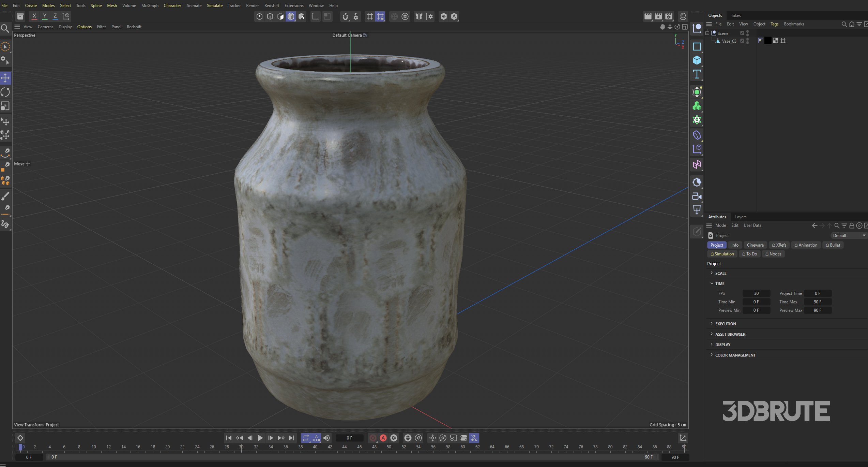
Task: Toggle autokeying button in timeline
Action: (x=383, y=438)
